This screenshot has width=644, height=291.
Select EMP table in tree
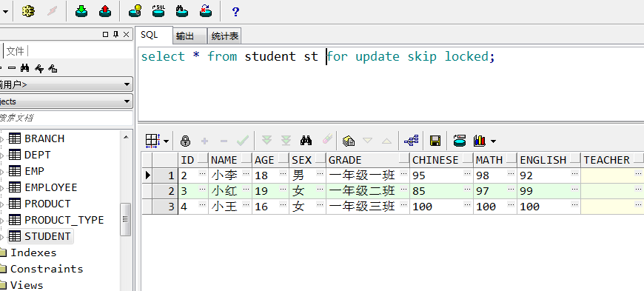point(34,171)
